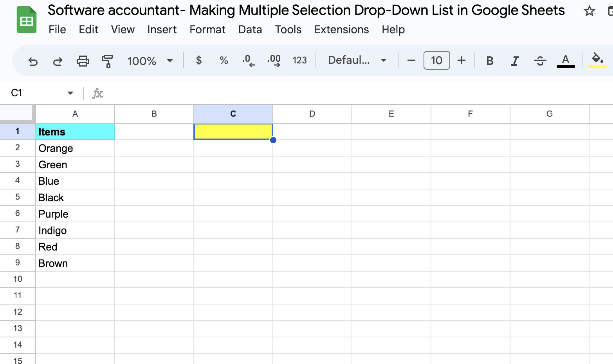Select the cell containing Green
The height and width of the screenshot is (364, 613).
pos(75,165)
